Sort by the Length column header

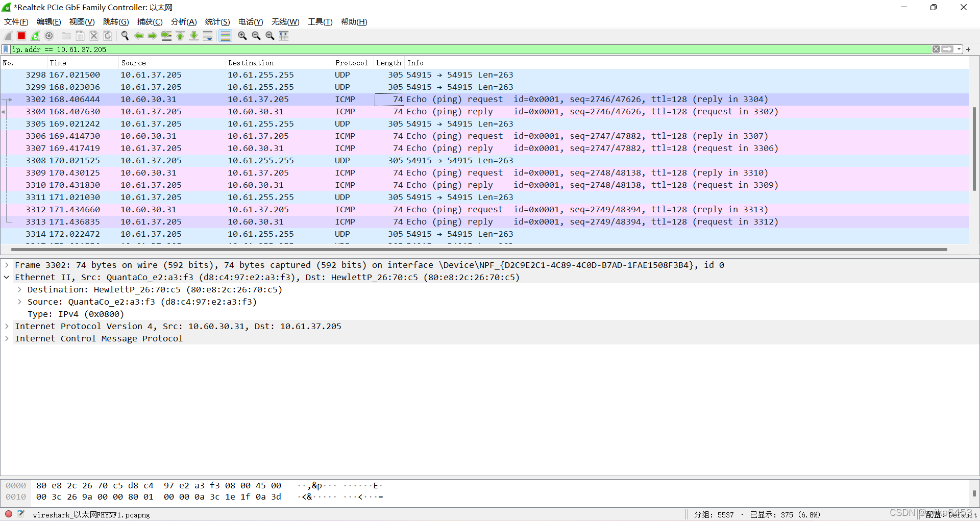pos(388,63)
